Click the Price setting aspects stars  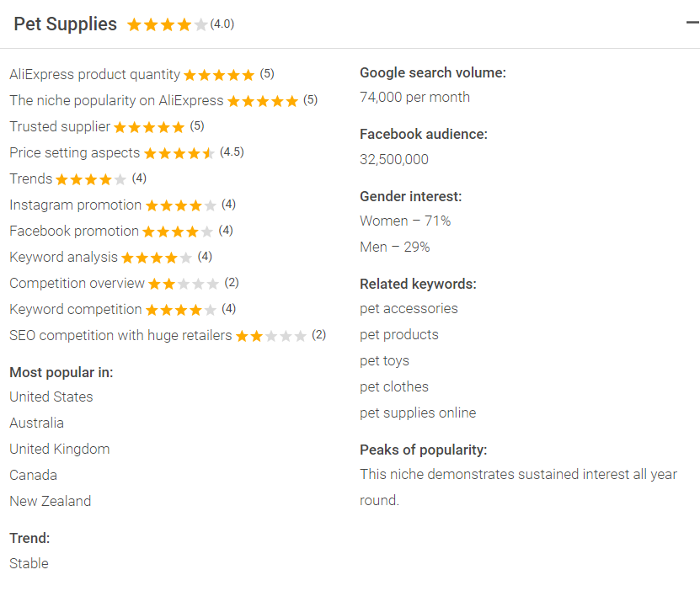coord(179,153)
